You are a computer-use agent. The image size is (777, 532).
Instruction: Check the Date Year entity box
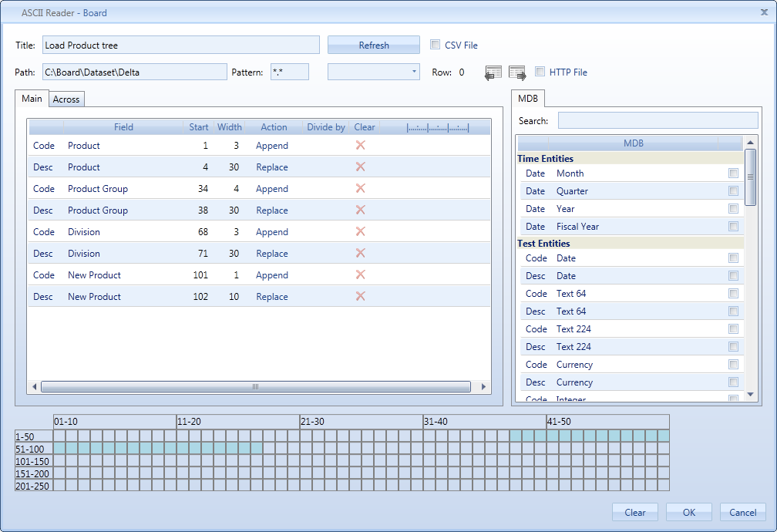733,209
